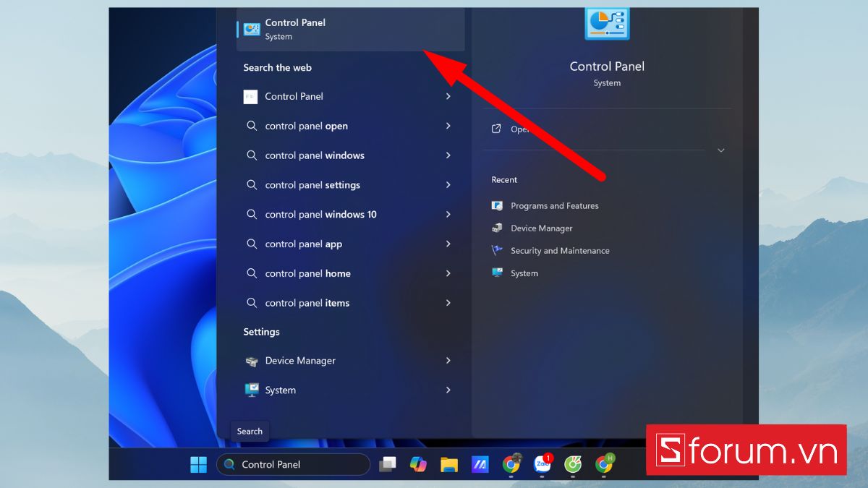Click the large Control Panel icon in the preview pane

pos(607,24)
